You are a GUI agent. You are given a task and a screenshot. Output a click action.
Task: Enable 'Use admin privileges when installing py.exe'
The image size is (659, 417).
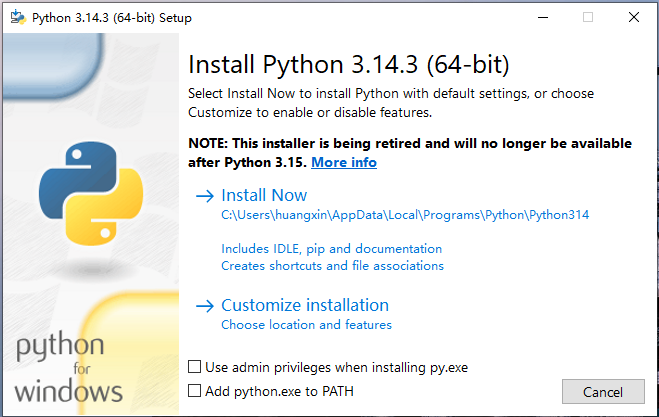[196, 368]
